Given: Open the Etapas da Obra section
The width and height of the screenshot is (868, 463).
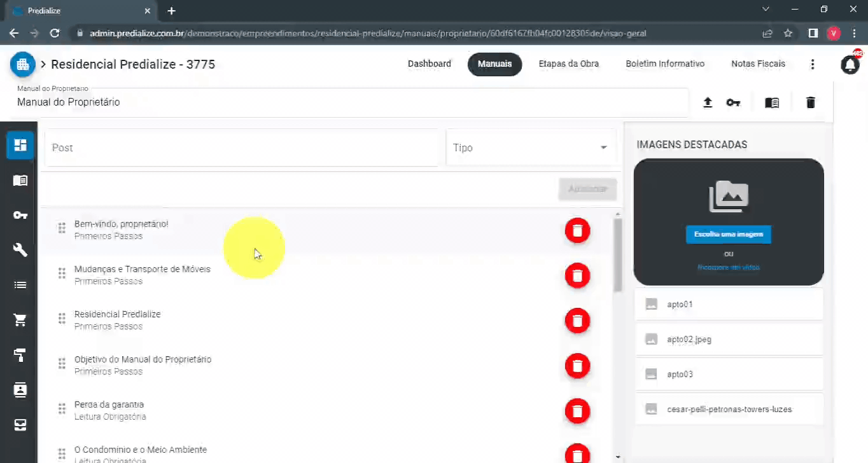Looking at the screenshot, I should (568, 64).
